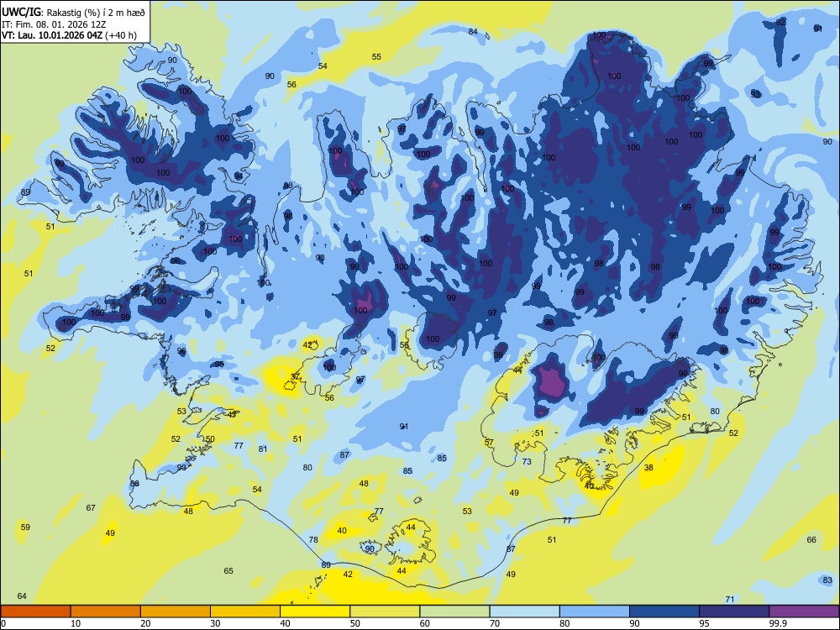Click the navy 95–99.9 legend swatch
This screenshot has width=840, height=630.
pos(734,612)
